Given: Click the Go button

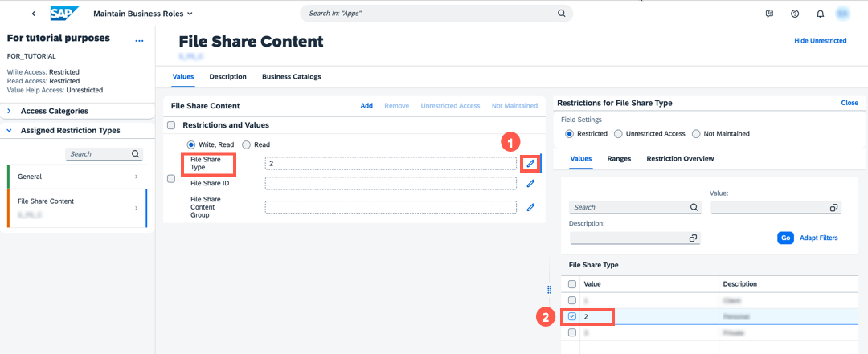Looking at the screenshot, I should [785, 238].
